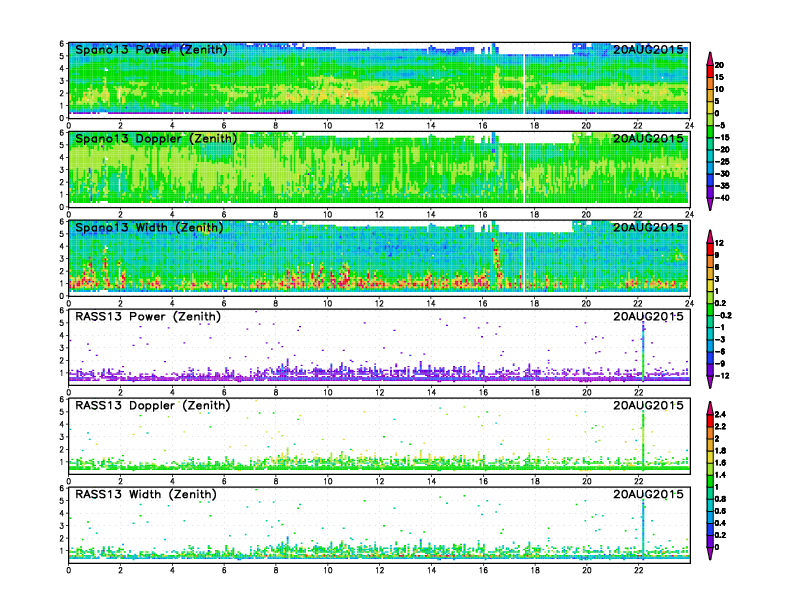Click the 20AUG2015 date in RASS13 Doppler panel

(648, 405)
